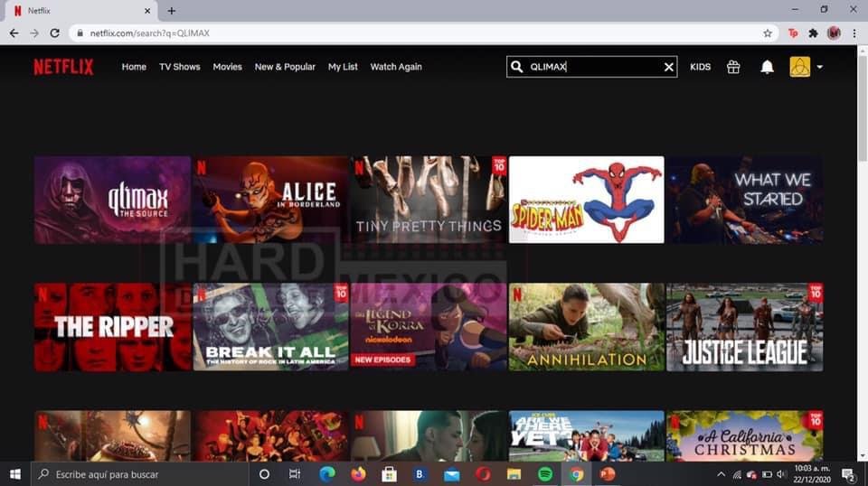Clear the QLIMAX search text

tap(669, 67)
